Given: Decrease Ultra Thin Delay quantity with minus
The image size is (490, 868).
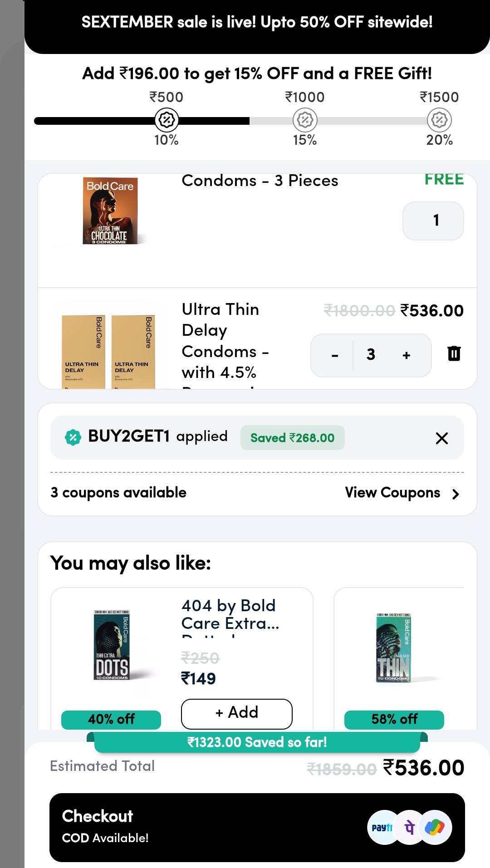Looking at the screenshot, I should pos(335,355).
